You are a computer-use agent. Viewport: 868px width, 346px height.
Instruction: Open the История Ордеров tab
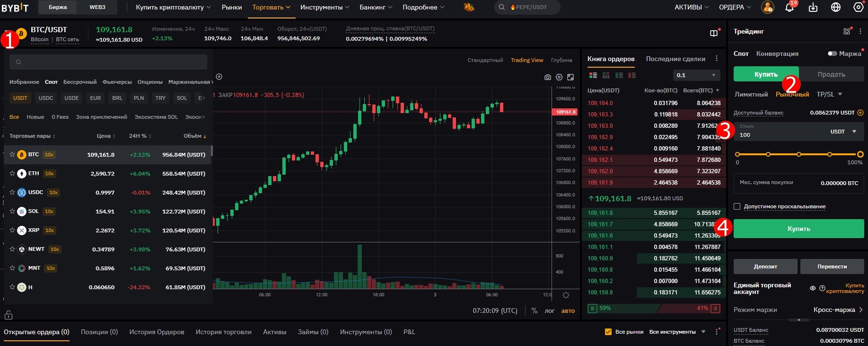[157, 332]
